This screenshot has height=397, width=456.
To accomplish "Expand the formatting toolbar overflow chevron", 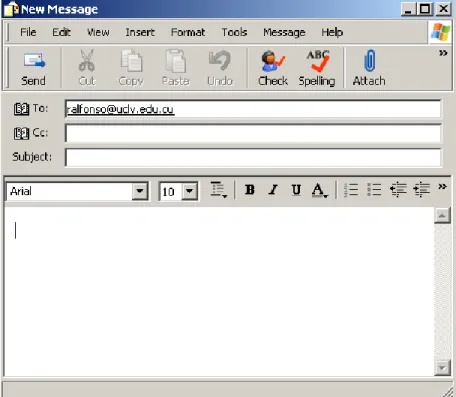I will (442, 187).
